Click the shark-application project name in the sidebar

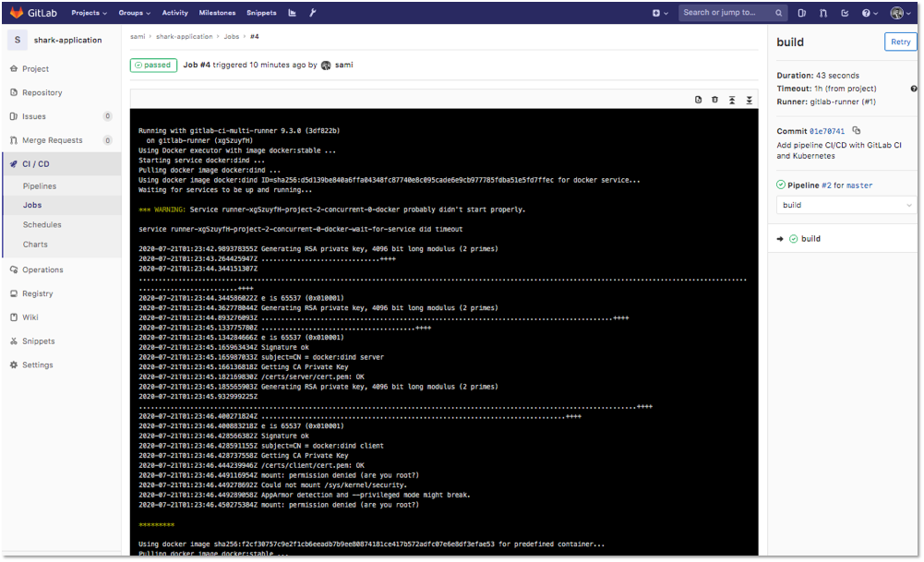[67, 40]
